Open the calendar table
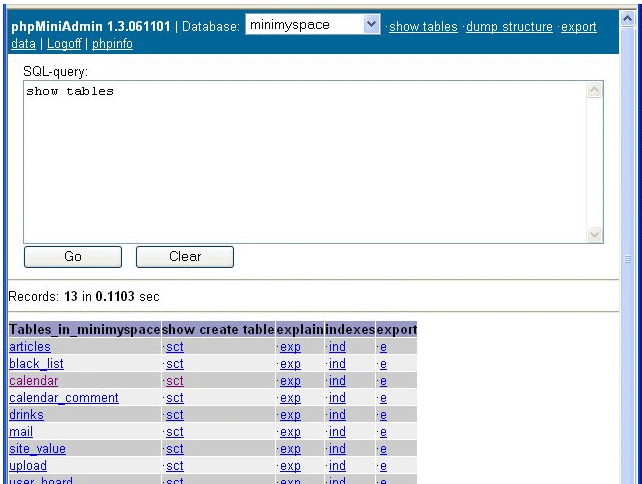Screen dimensions: 642x484 point(34,381)
